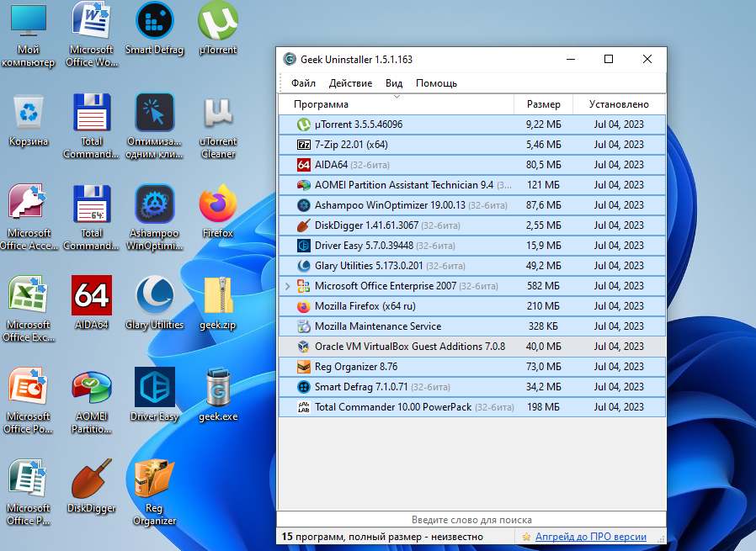Screen dimensions: 756x551
Task: Open the Вид menu
Action: click(x=394, y=83)
